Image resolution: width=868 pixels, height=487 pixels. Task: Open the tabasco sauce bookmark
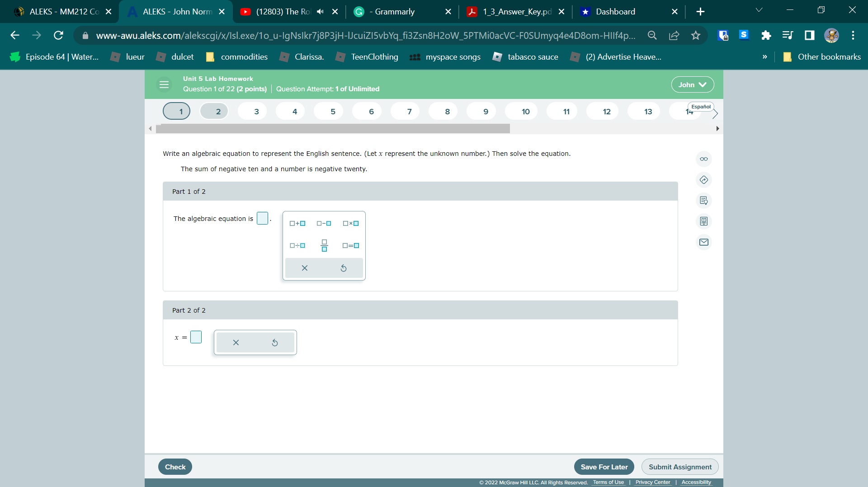coord(525,57)
